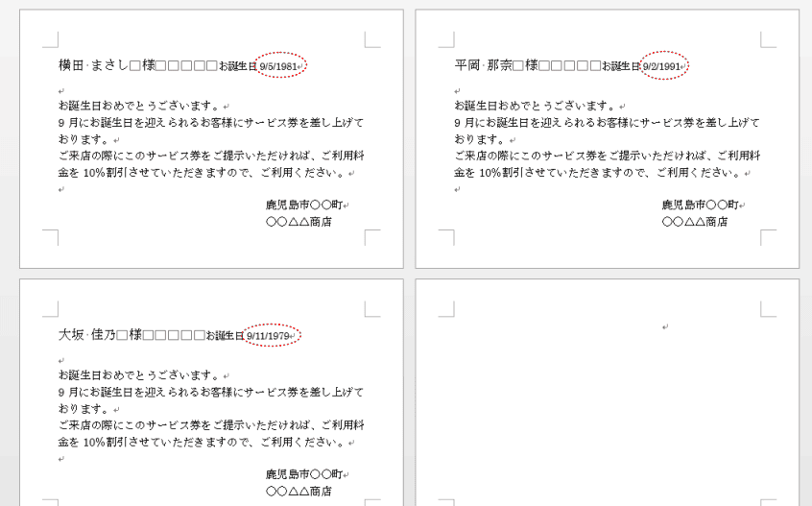Image resolution: width=812 pixels, height=506 pixels.
Task: Click 9月にお誕生日を迎え line on 平岡 page
Action: pyautogui.click(x=608, y=123)
